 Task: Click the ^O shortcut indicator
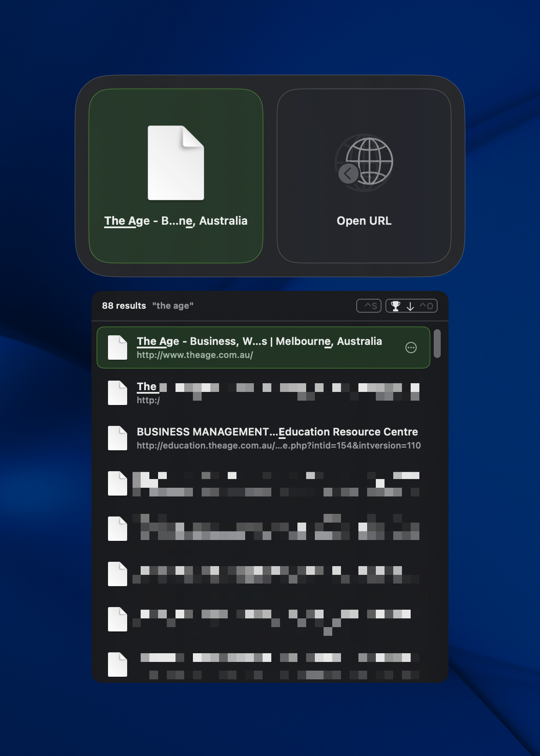(x=426, y=306)
